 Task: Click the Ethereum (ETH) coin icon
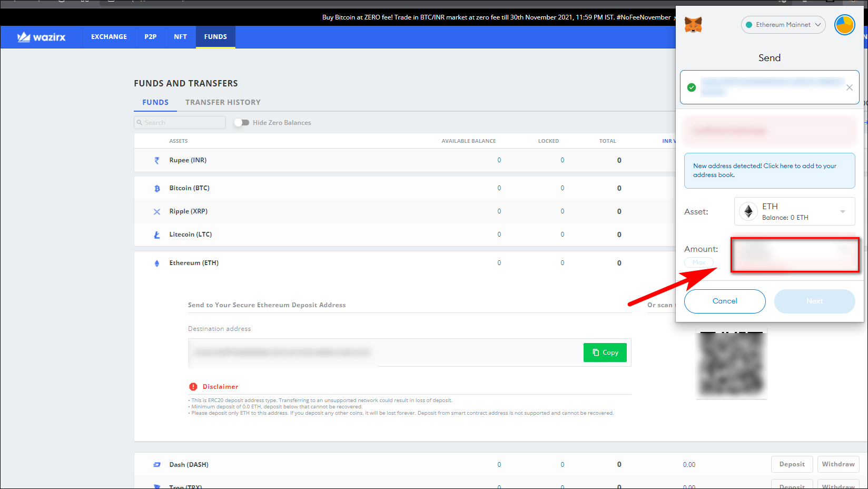[x=156, y=263]
